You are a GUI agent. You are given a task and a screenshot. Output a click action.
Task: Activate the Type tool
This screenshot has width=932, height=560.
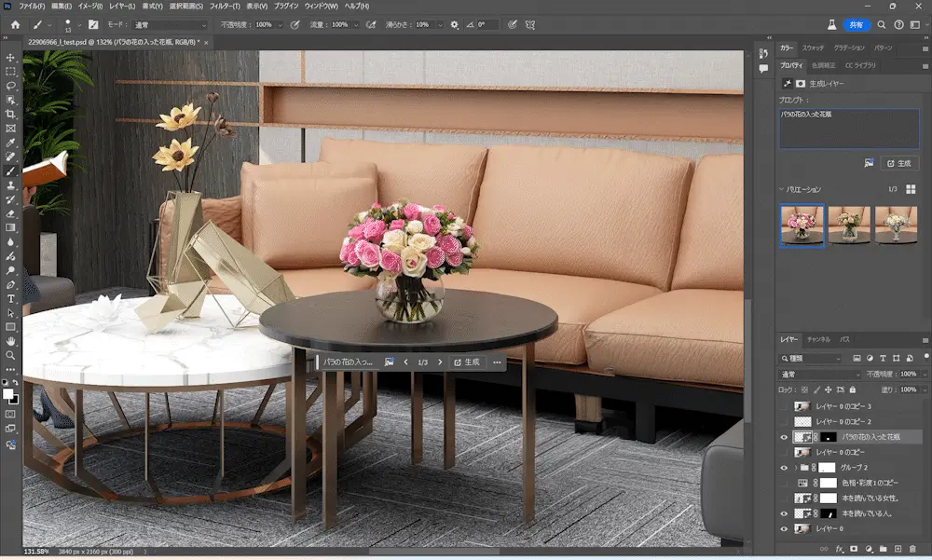[x=10, y=299]
